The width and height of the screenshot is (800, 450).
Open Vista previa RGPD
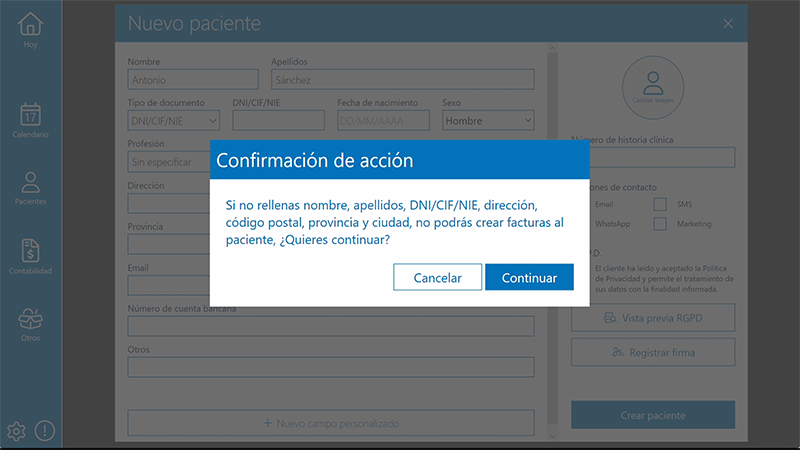(x=653, y=318)
